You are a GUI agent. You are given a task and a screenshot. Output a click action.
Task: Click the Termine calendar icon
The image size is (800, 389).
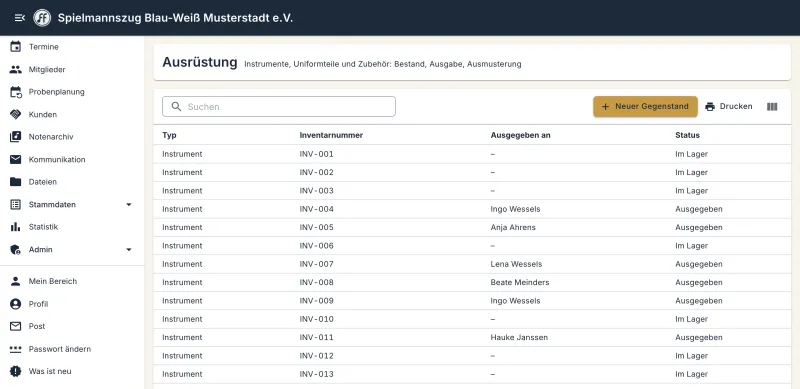(x=16, y=46)
